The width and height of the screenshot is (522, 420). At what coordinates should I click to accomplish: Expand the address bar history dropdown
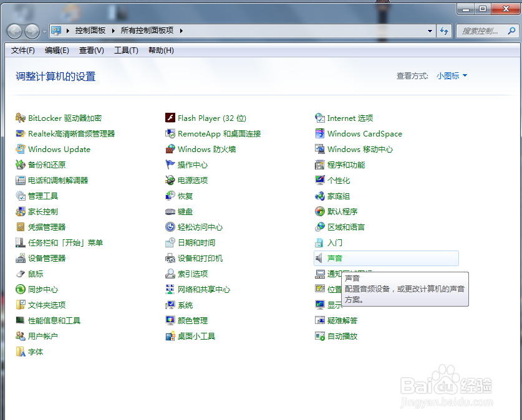430,31
